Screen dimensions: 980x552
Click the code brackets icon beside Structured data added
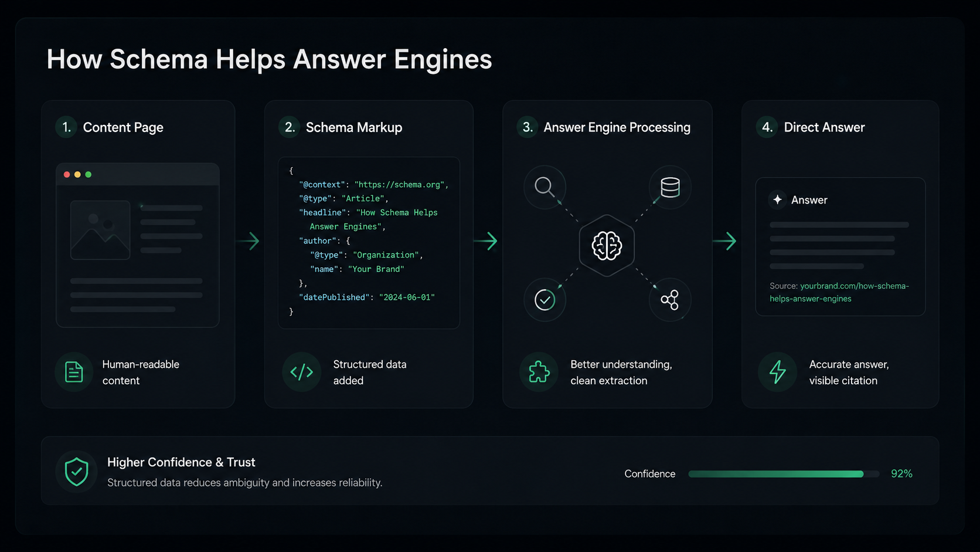302,372
